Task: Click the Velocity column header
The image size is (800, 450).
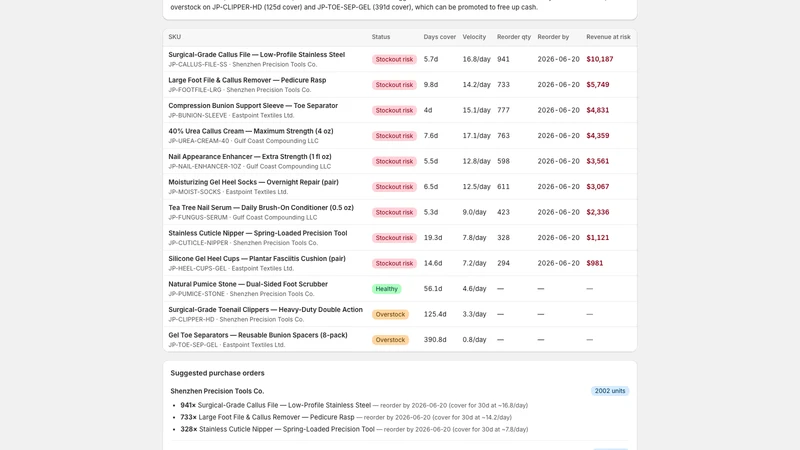Action: tap(474, 37)
